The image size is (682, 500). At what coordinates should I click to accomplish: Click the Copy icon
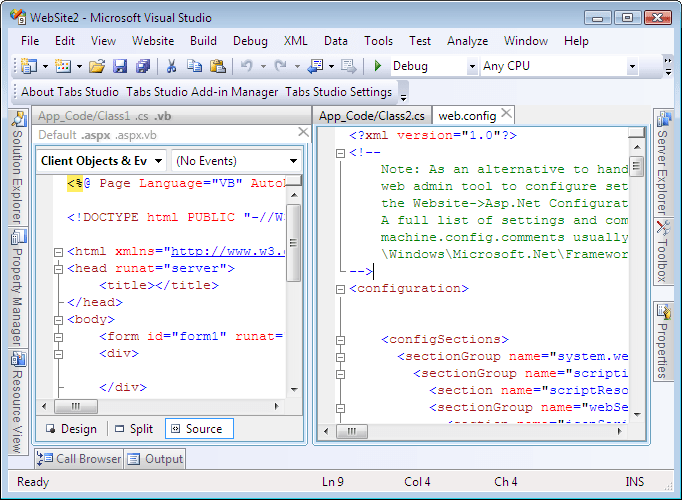pyautogui.click(x=194, y=66)
